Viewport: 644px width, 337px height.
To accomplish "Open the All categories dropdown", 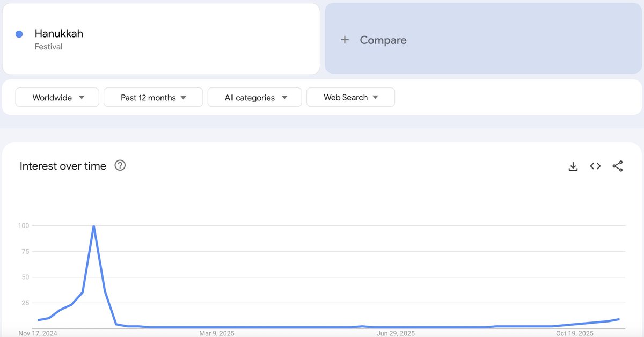I will click(254, 98).
